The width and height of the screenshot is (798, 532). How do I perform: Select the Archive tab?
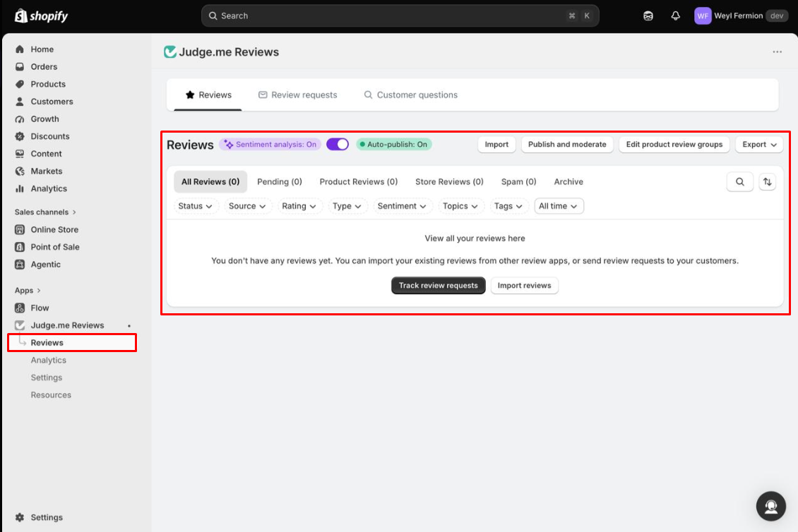point(568,181)
